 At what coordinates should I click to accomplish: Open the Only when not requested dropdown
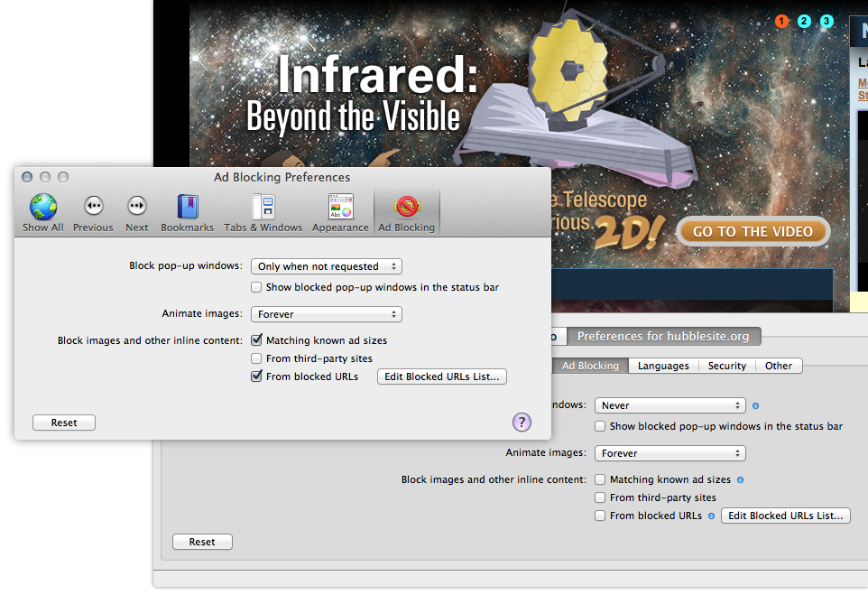(x=326, y=266)
